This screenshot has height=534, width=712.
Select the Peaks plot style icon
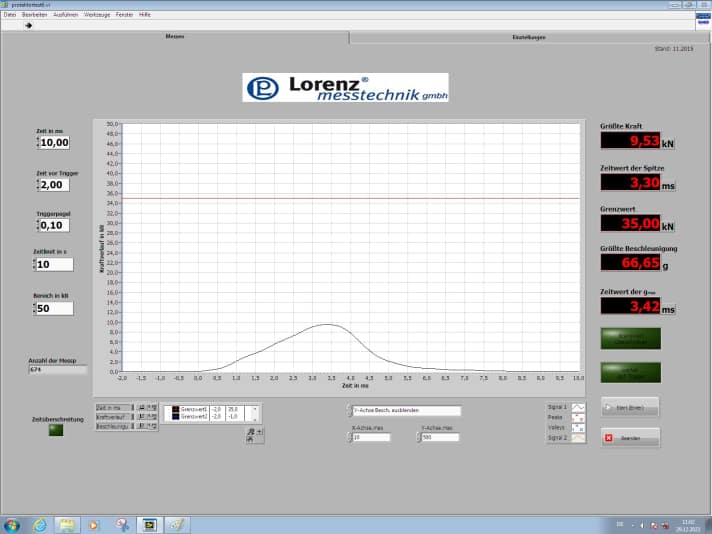click(580, 417)
